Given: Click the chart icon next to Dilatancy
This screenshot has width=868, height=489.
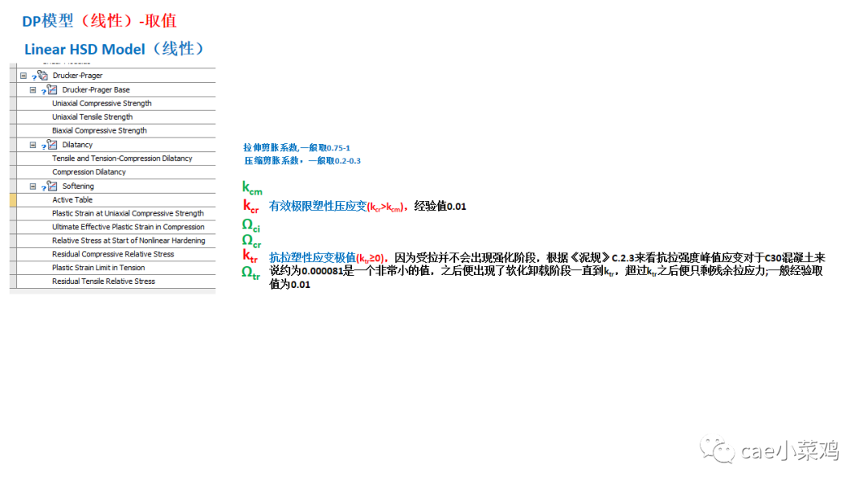Looking at the screenshot, I should pos(51,144).
